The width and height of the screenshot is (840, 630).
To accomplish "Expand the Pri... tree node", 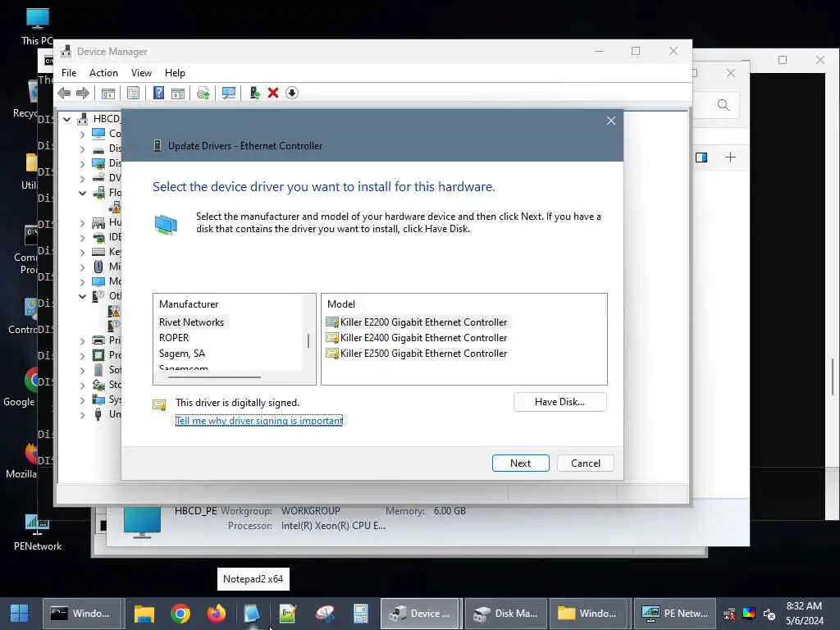I will (x=83, y=340).
